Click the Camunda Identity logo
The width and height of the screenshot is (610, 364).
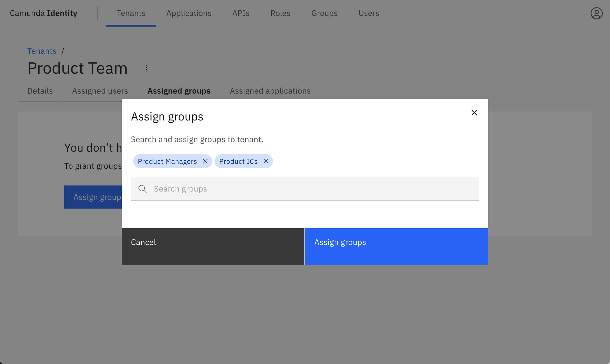pos(43,13)
